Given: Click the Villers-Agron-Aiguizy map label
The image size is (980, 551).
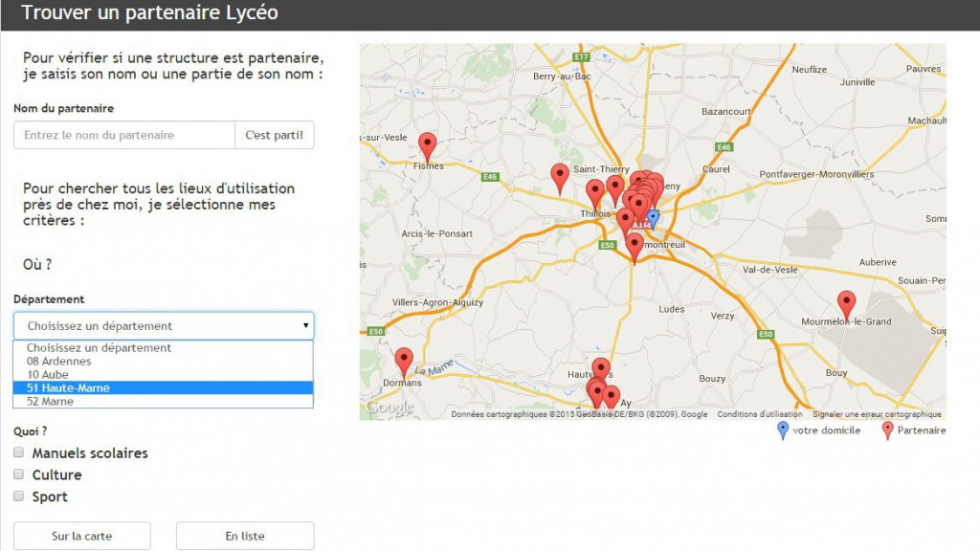Looking at the screenshot, I should (437, 302).
